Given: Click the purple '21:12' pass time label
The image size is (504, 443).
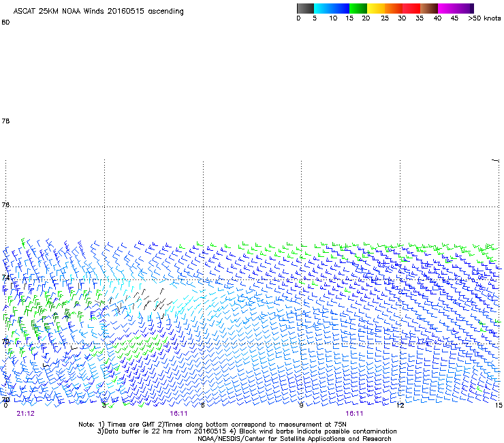Looking at the screenshot, I should [x=26, y=414].
